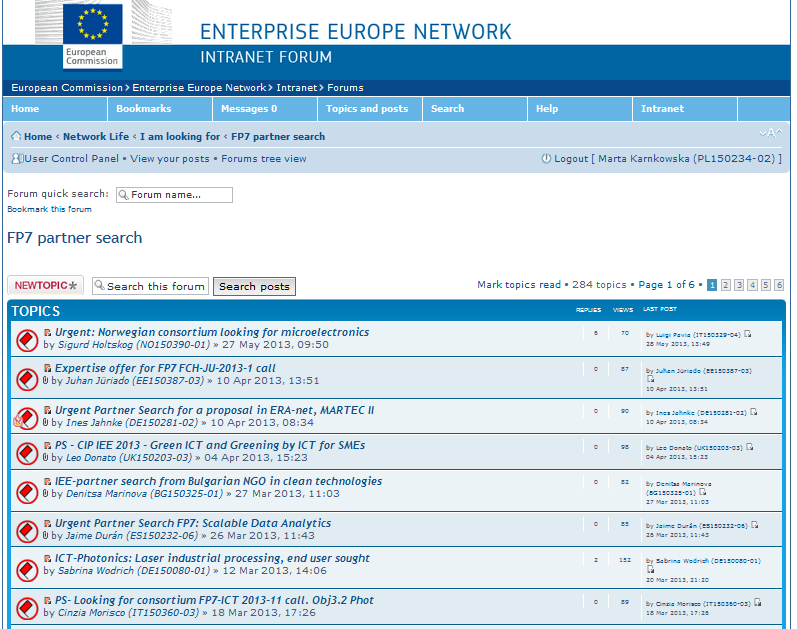797x629 pixels.
Task: View latest post icon by Cinzia Morisco last post
Action: (758, 603)
